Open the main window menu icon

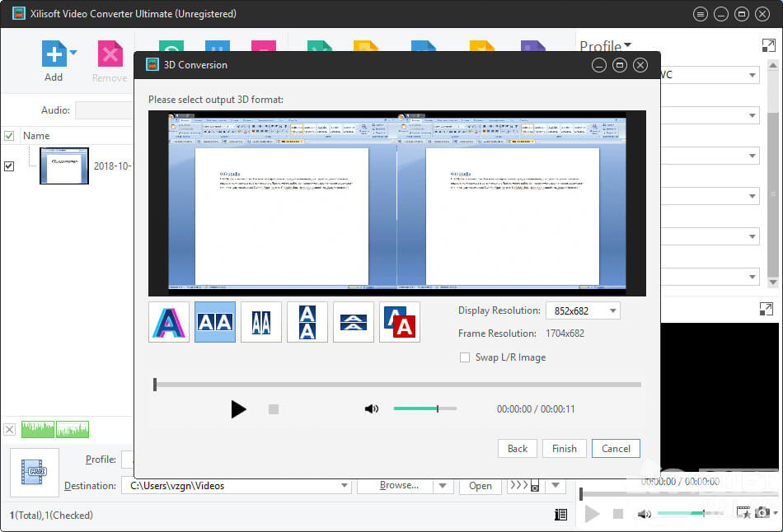(701, 14)
